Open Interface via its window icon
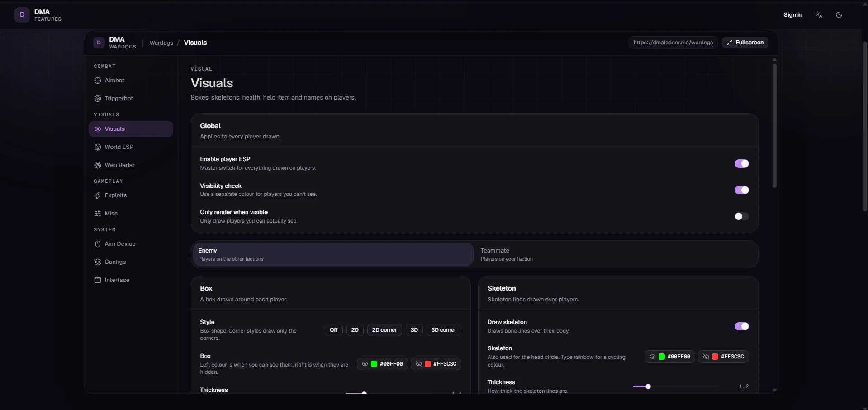 (x=98, y=280)
